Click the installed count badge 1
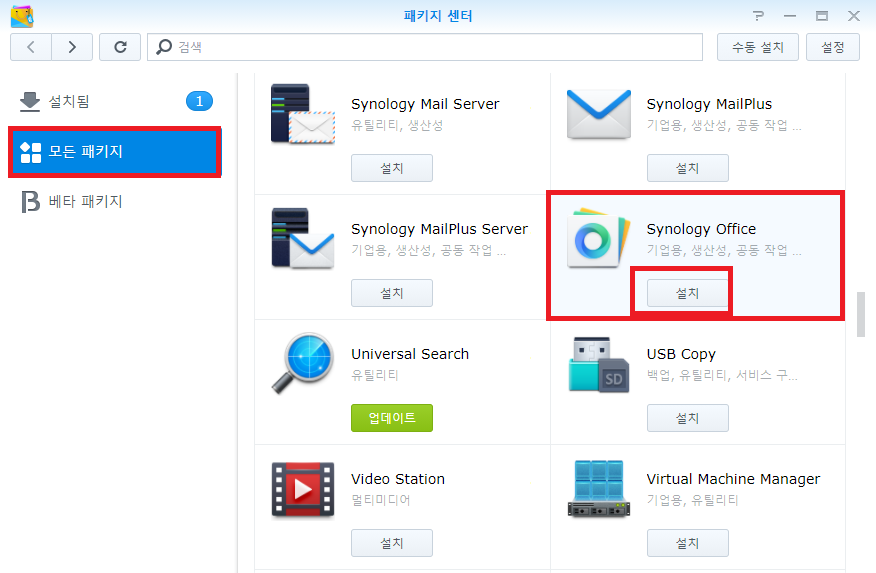This screenshot has width=876, height=573. (199, 101)
